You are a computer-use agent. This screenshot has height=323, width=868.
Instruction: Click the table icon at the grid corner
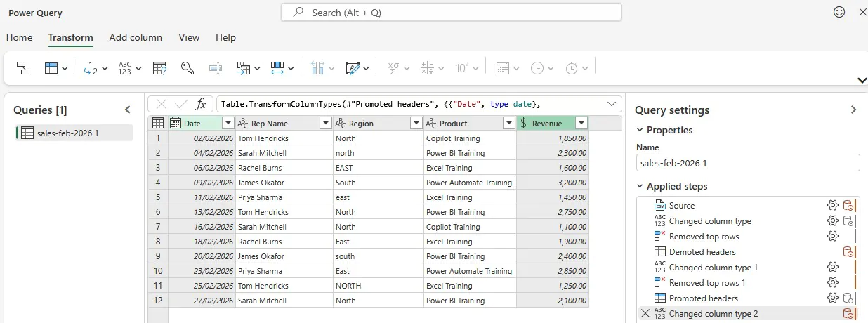point(158,123)
